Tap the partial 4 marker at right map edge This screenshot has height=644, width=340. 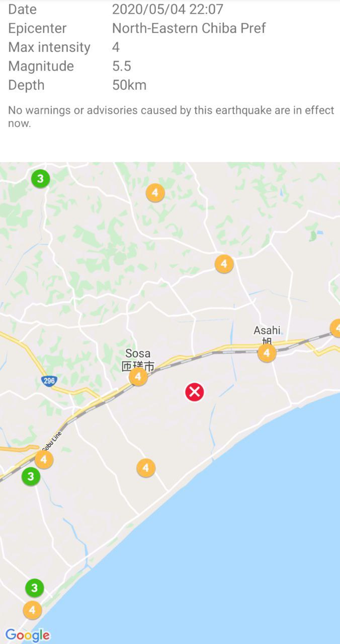point(336,328)
